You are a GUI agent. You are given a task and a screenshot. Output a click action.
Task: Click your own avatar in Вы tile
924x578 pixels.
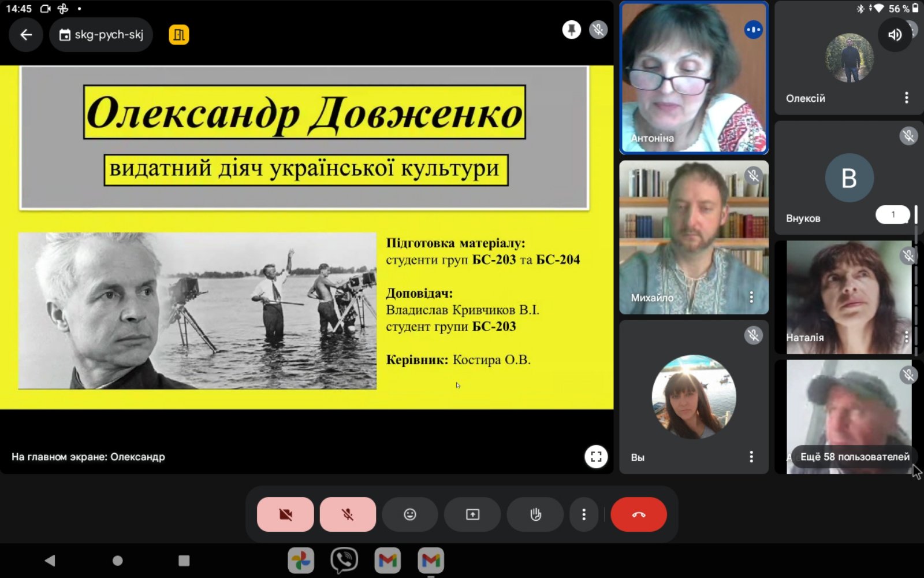tap(694, 397)
